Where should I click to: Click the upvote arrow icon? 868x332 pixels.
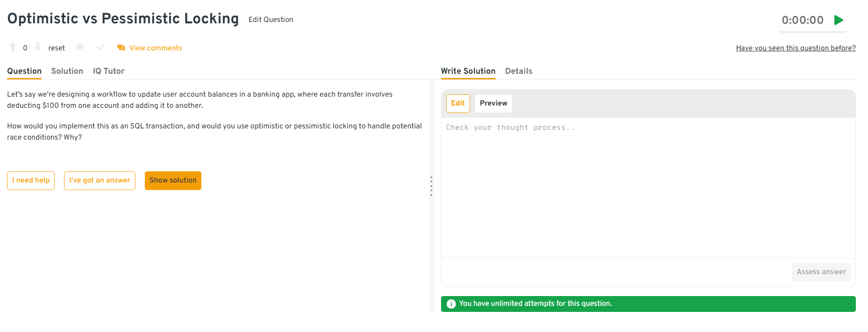(x=13, y=47)
